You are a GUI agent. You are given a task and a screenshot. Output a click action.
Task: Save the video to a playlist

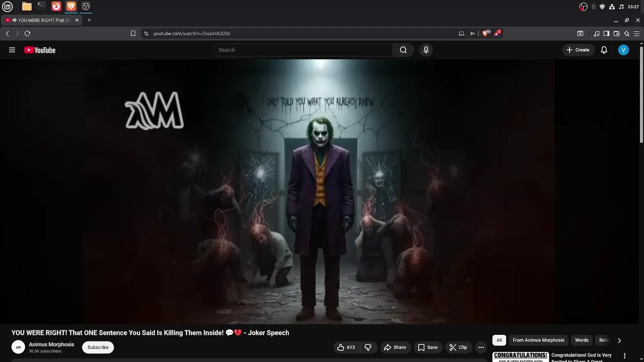click(428, 347)
